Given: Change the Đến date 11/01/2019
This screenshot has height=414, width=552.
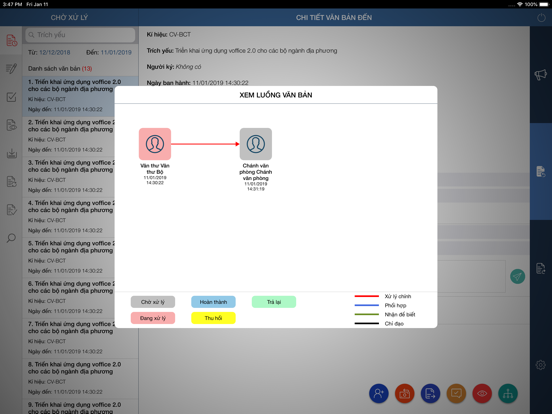Looking at the screenshot, I should (116, 52).
